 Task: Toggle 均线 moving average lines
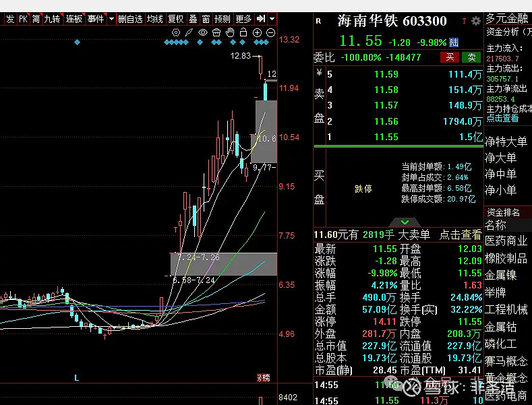tap(154, 19)
